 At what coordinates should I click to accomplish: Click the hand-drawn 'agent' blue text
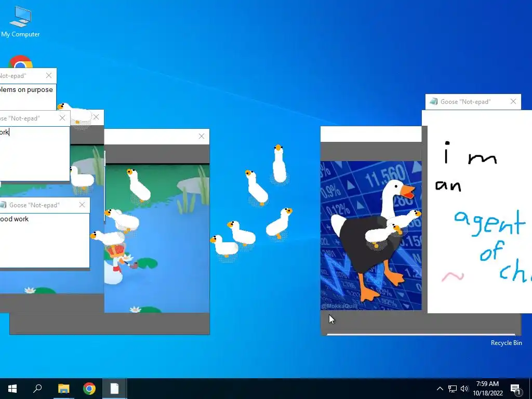489,222
